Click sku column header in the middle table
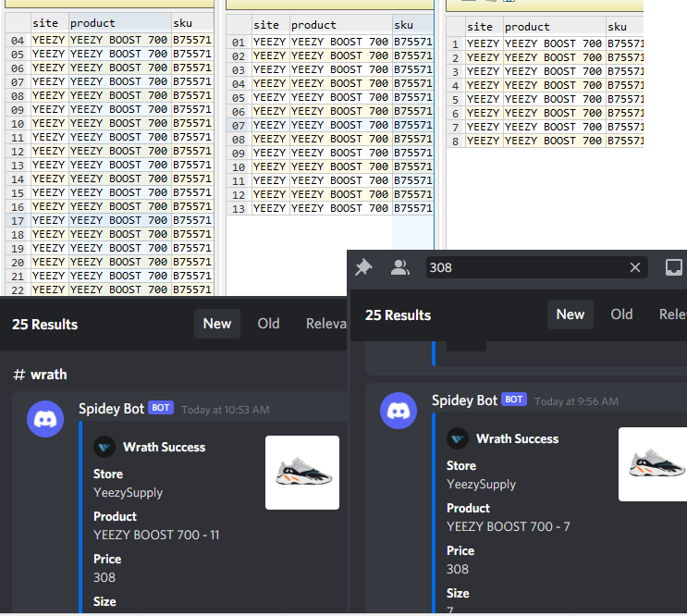This screenshot has width=687, height=616. pyautogui.click(x=412, y=25)
